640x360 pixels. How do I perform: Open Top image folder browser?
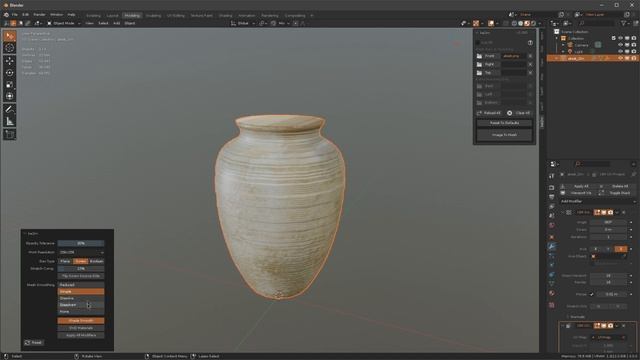tap(480, 73)
